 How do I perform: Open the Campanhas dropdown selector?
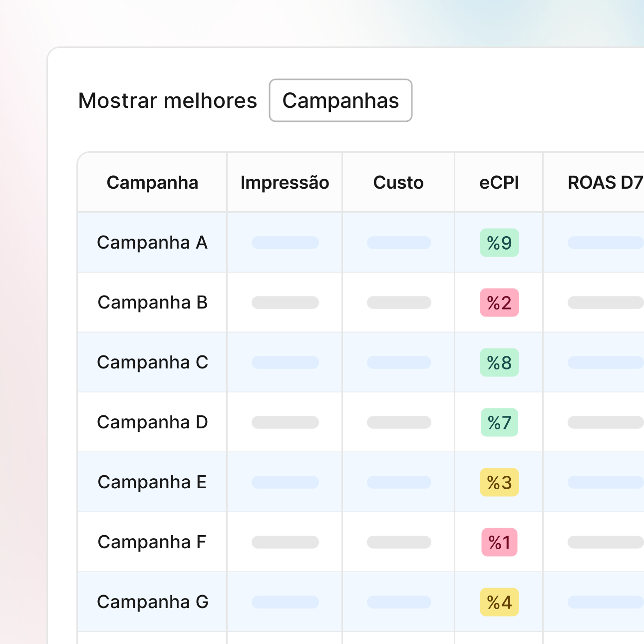(x=340, y=100)
